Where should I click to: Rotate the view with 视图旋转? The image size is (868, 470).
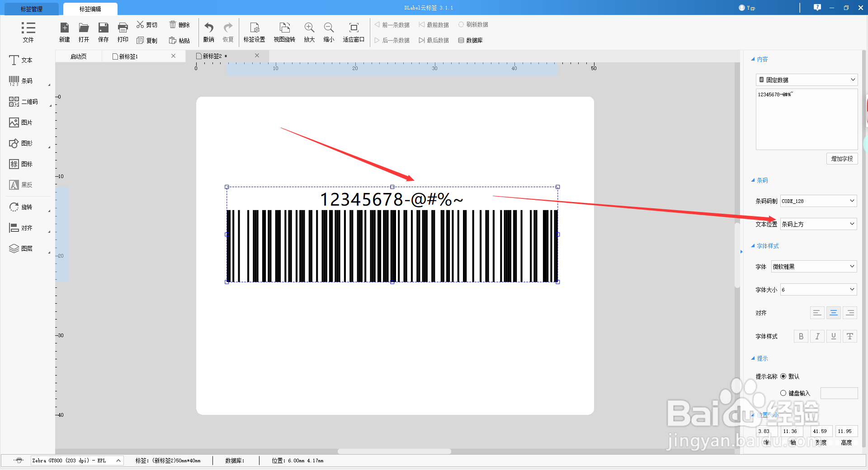pyautogui.click(x=284, y=32)
